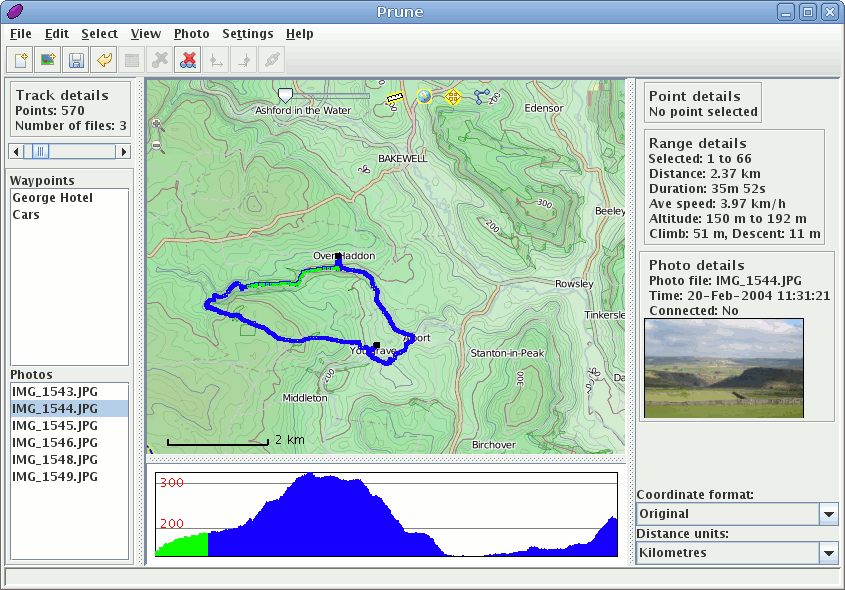
Task: Select IMG_1546.JPG in the Photos list
Action: pos(55,442)
